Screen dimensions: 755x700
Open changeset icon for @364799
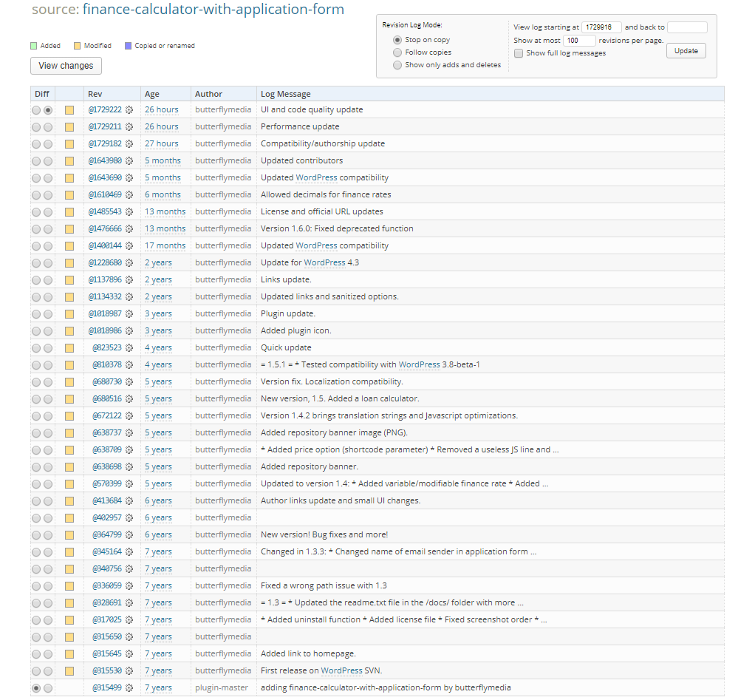tap(129, 534)
